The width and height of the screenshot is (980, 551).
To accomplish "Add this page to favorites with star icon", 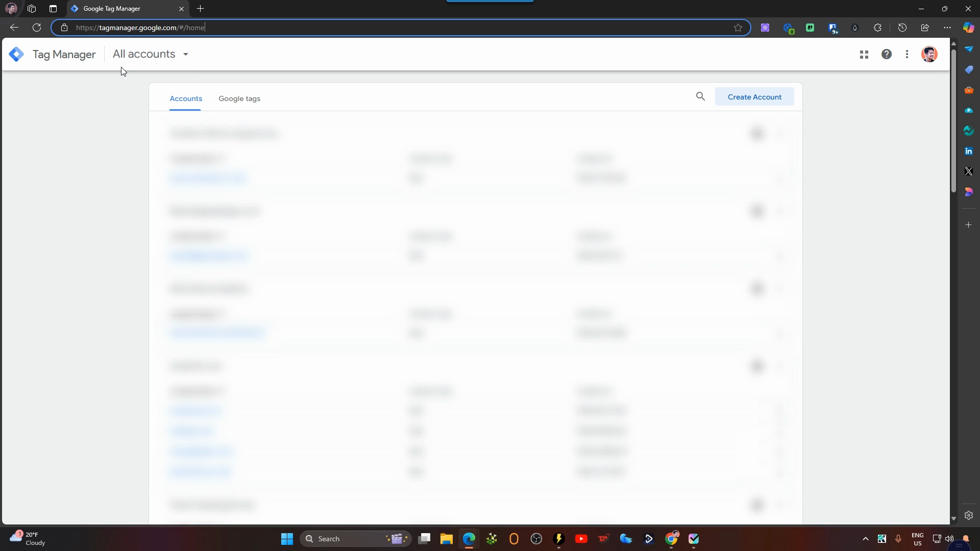I will (738, 28).
